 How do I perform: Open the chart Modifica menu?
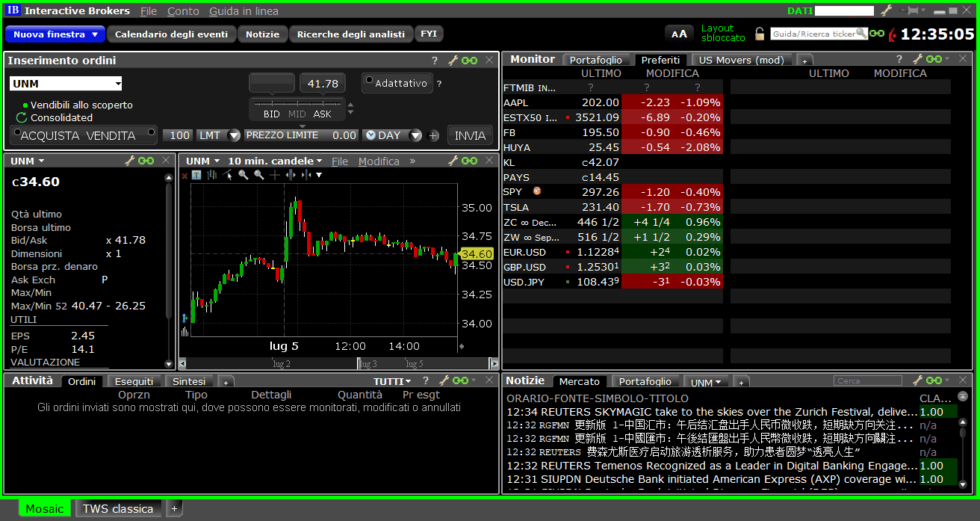[379, 161]
